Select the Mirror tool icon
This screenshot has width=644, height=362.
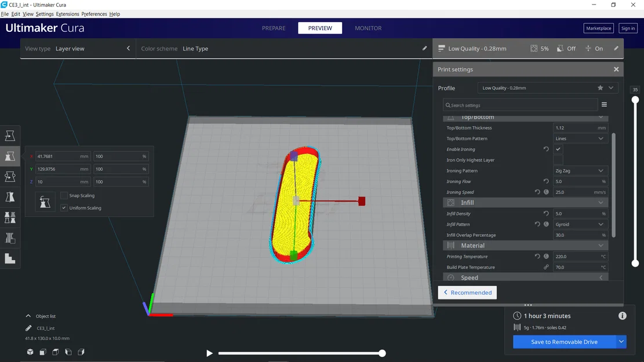[x=10, y=197]
